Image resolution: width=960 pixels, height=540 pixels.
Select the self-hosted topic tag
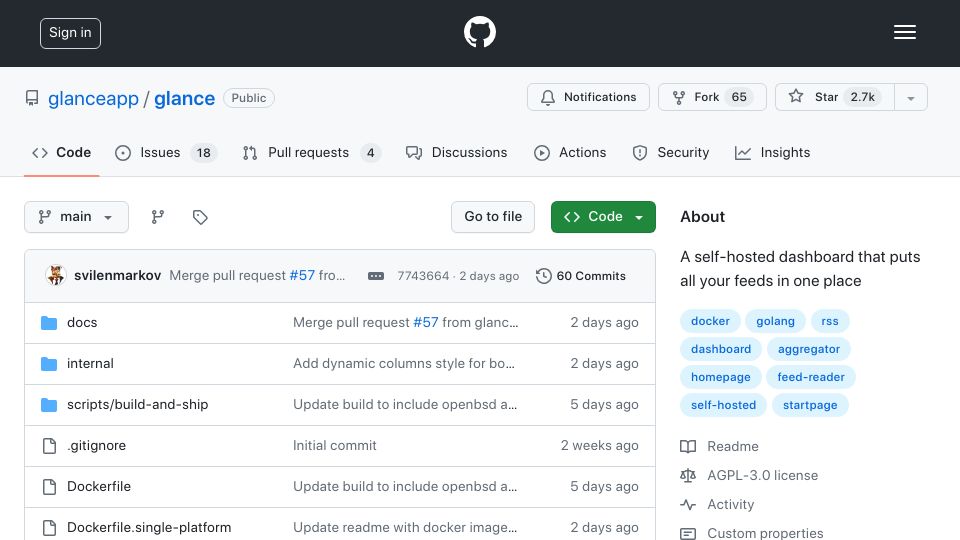723,405
